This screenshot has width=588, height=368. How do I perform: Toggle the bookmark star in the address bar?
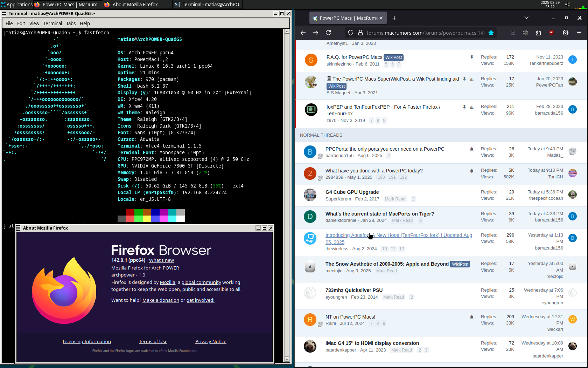click(491, 33)
